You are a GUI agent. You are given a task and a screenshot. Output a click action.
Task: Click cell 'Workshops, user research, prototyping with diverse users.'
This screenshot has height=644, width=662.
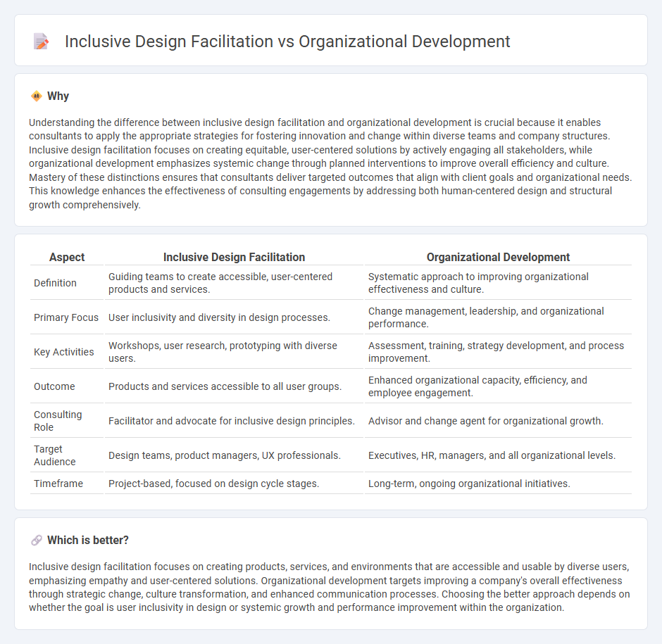[234, 352]
